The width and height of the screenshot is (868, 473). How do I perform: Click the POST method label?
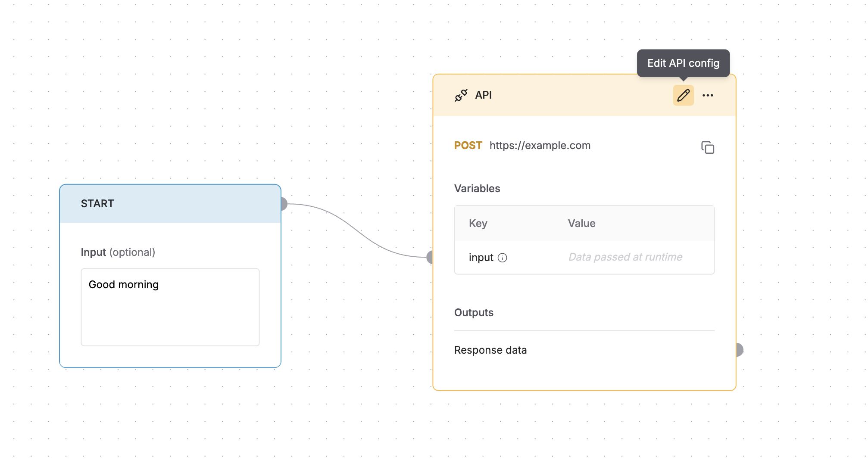pos(468,146)
